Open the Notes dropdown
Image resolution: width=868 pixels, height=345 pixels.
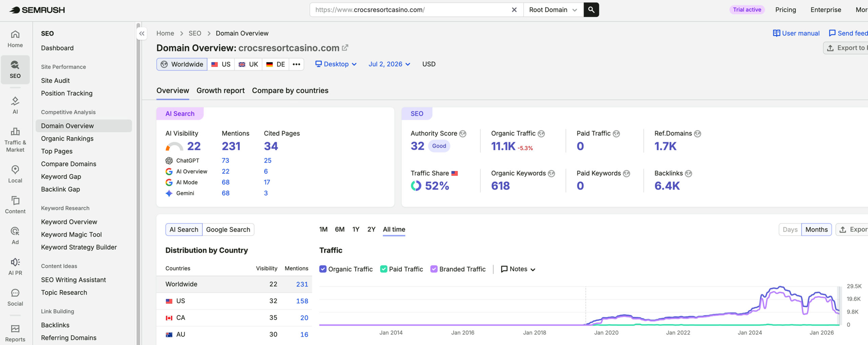518,269
